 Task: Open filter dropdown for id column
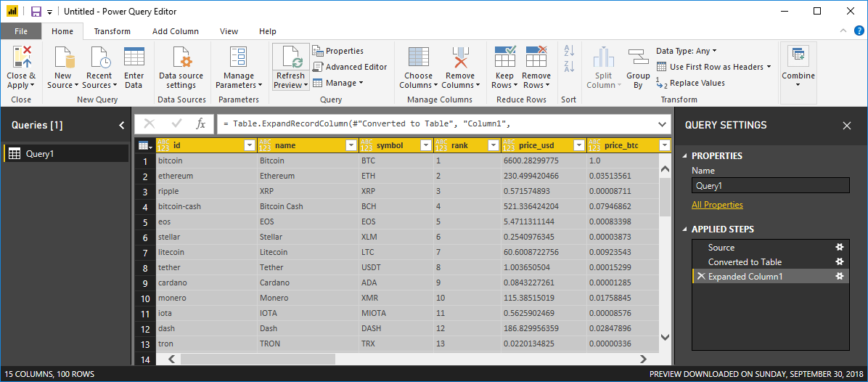coord(250,145)
